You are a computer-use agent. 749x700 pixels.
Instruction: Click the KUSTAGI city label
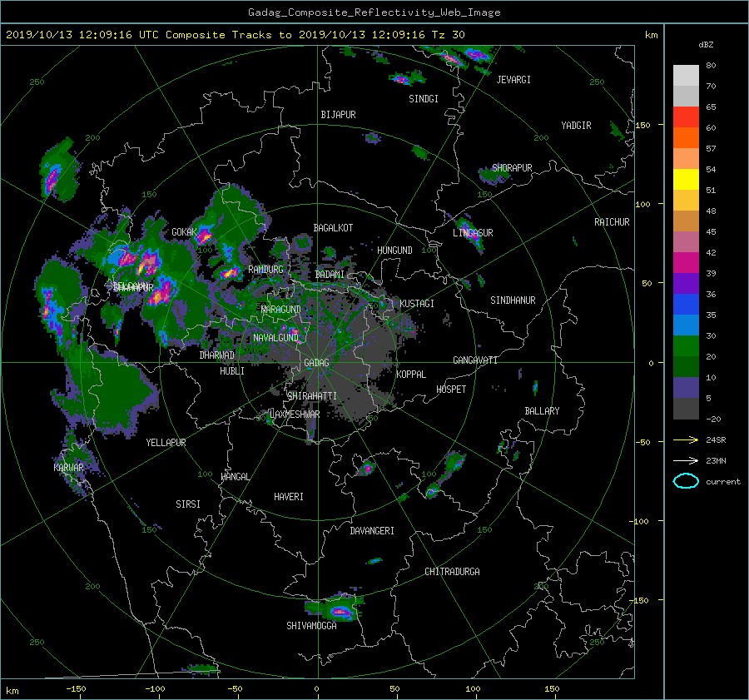417,304
